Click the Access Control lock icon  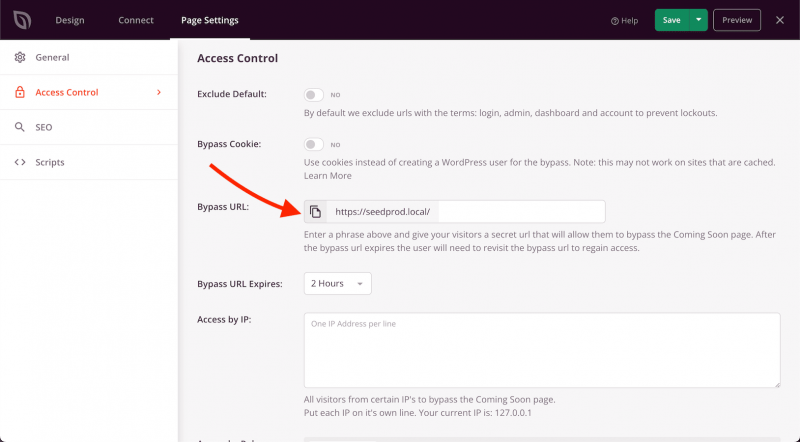[19, 93]
